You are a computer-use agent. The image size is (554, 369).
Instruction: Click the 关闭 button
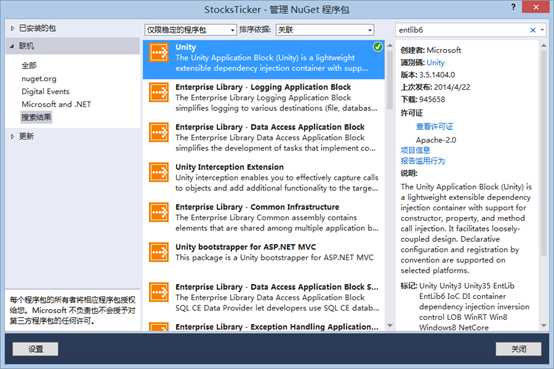(518, 349)
